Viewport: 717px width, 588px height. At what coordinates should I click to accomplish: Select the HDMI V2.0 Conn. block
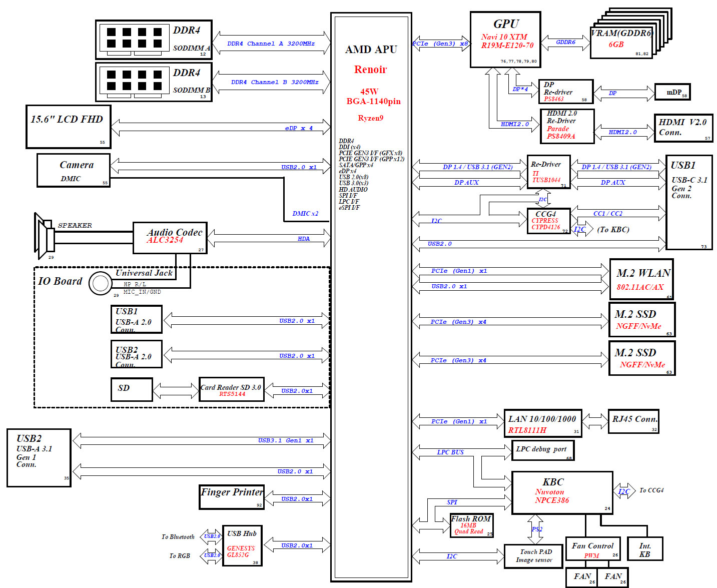[683, 128]
